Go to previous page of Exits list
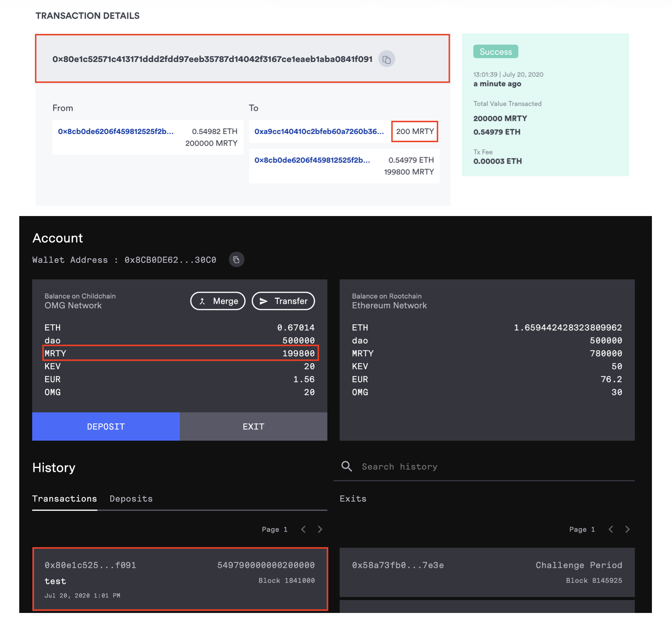The image size is (672, 623). (611, 529)
